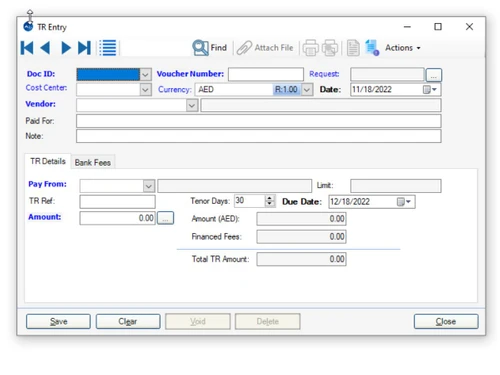Viewport: 500px width, 375px height.
Task: Click the Amount (AED) field
Action: pyautogui.click(x=301, y=219)
